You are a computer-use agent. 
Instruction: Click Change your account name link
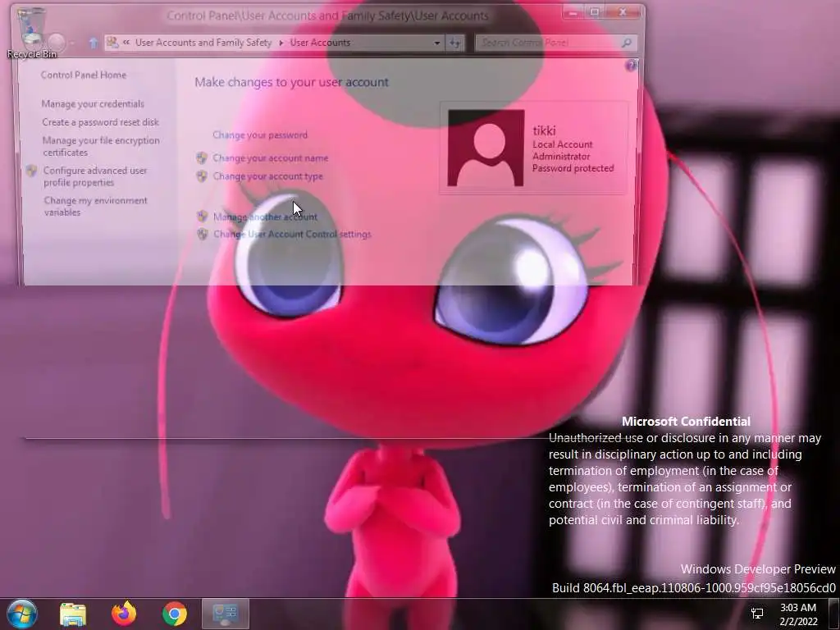click(x=270, y=158)
